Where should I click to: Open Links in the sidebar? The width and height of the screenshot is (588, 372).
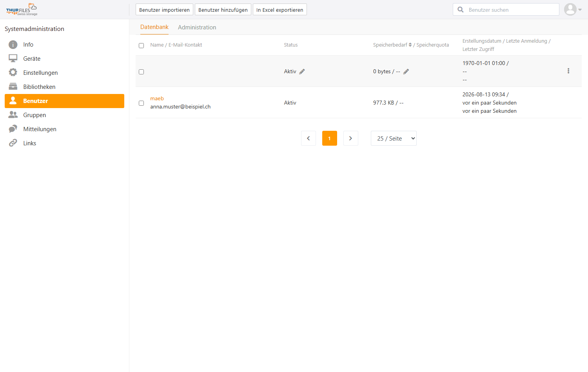pyautogui.click(x=64, y=143)
